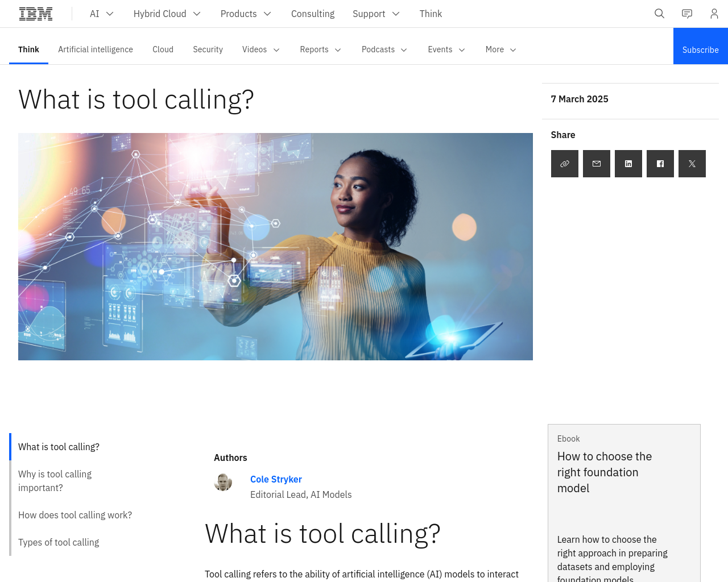Select the Cloud tab

[163, 49]
